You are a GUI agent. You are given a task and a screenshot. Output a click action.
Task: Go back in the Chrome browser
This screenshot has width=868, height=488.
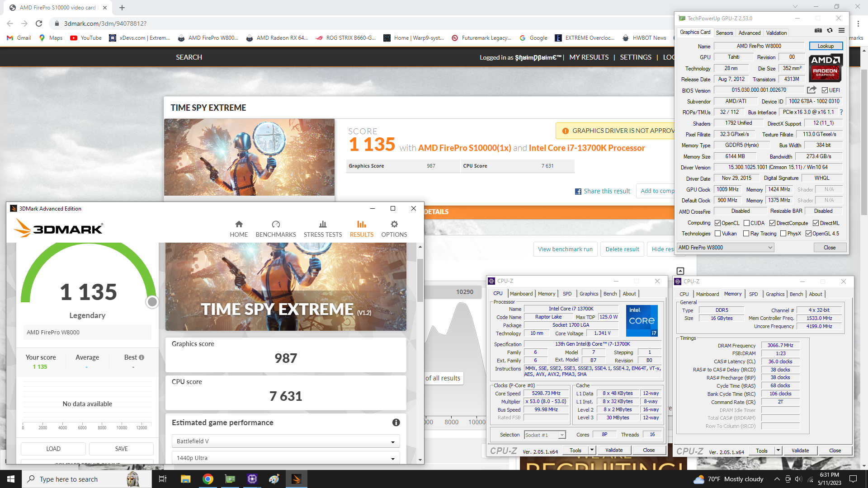[10, 23]
